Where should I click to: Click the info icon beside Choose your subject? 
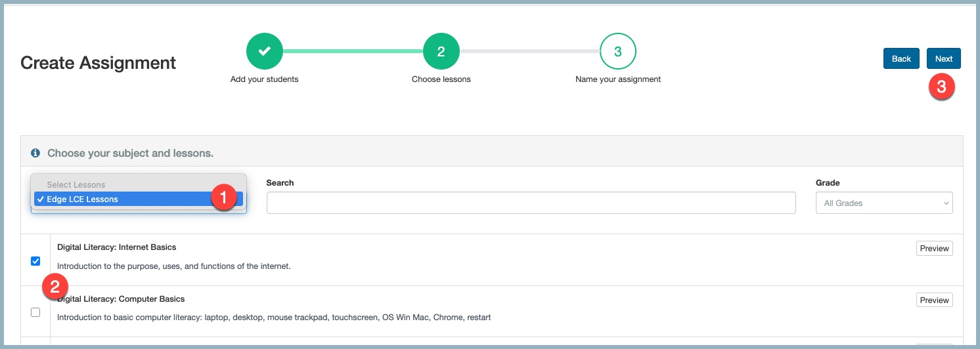(x=35, y=153)
